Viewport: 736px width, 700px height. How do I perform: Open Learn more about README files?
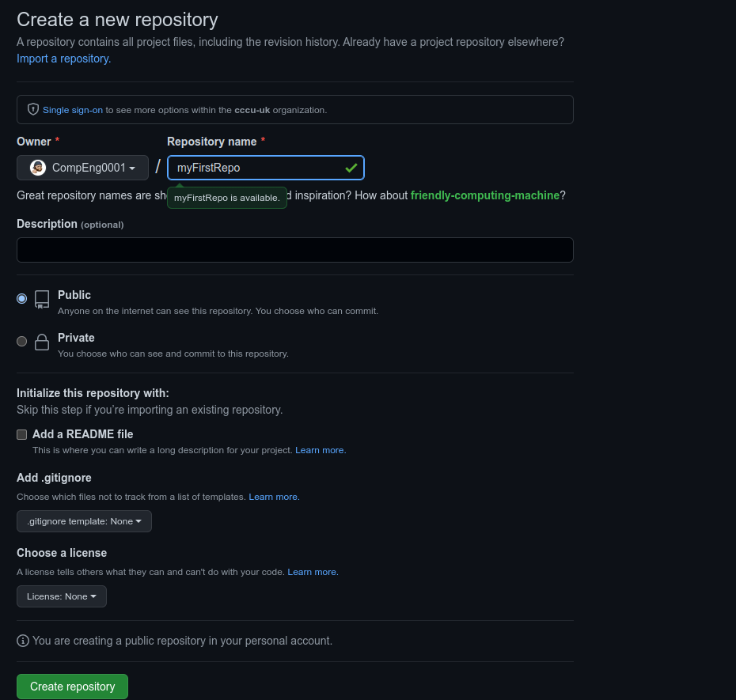(319, 449)
